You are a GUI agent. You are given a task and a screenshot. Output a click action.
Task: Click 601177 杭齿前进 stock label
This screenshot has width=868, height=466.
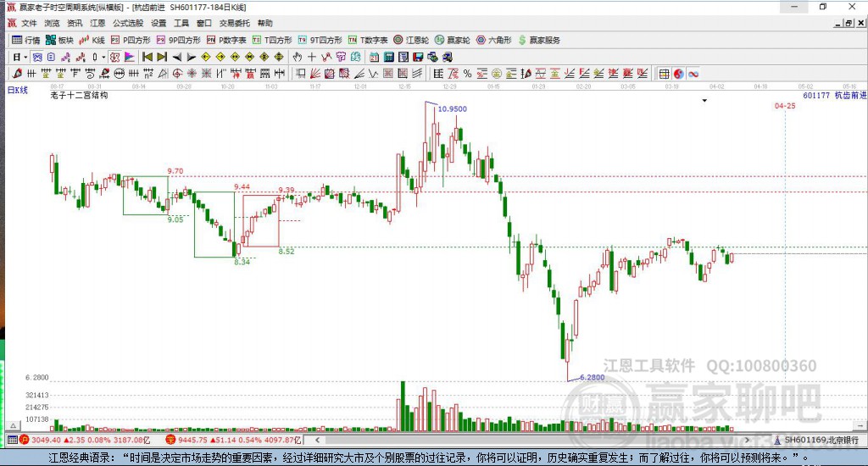[835, 95]
